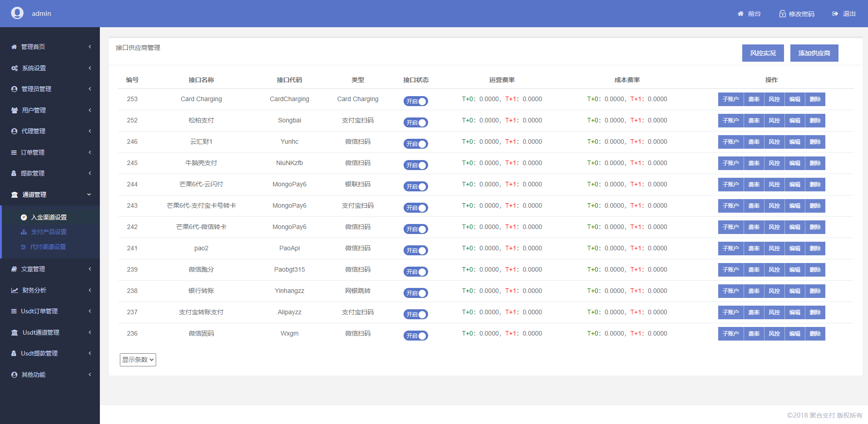The height and width of the screenshot is (424, 868).
Task: Collapse the 通道管理 menu chevron
Action: (89, 195)
